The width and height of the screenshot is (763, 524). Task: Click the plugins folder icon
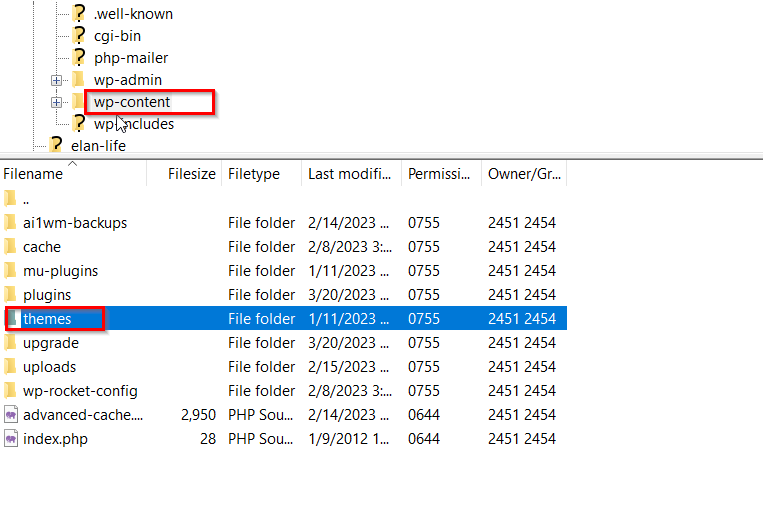pos(10,295)
